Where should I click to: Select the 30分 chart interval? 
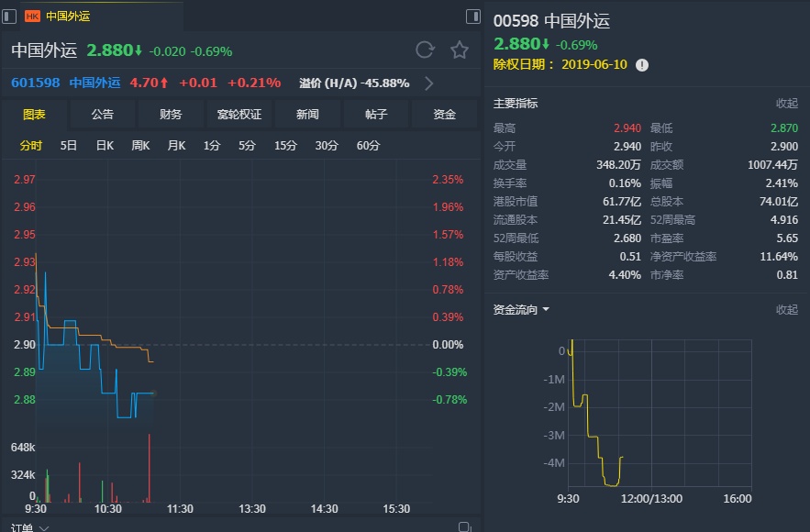pos(327,146)
